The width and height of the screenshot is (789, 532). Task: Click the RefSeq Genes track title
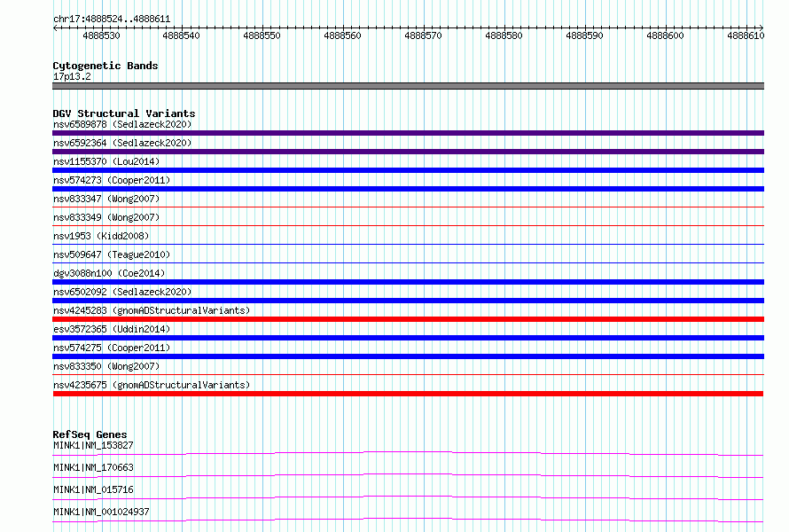pos(90,434)
